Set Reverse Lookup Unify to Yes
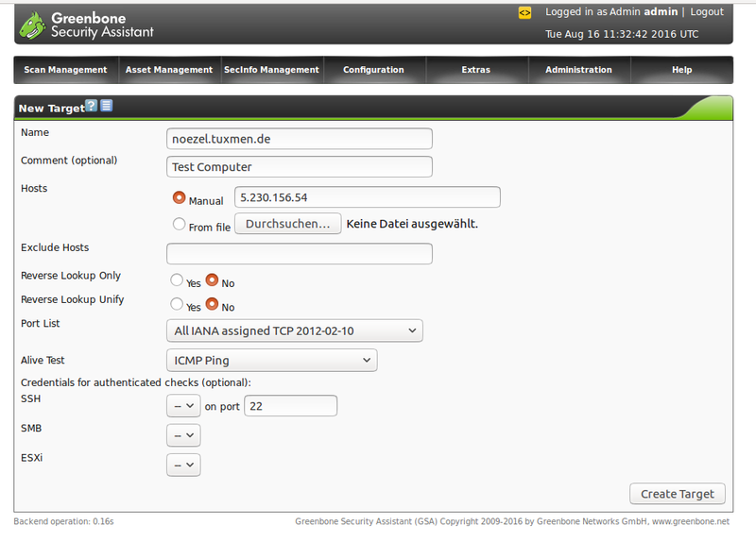 click(177, 305)
